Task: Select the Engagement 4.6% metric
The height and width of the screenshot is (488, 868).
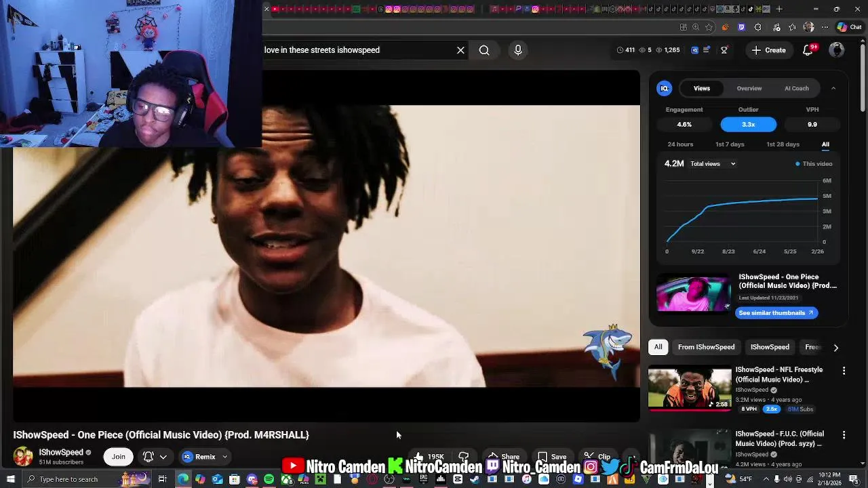Action: (684, 124)
